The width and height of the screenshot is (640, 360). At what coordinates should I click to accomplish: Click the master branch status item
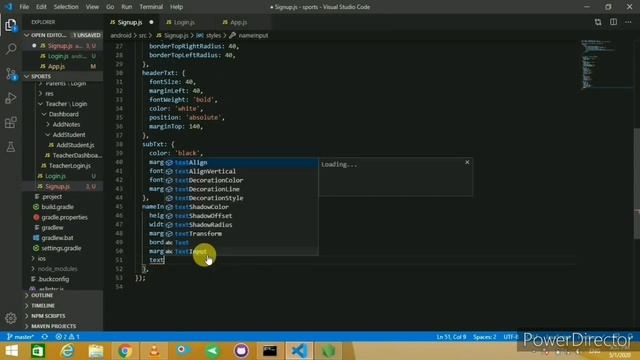[x=20, y=337]
